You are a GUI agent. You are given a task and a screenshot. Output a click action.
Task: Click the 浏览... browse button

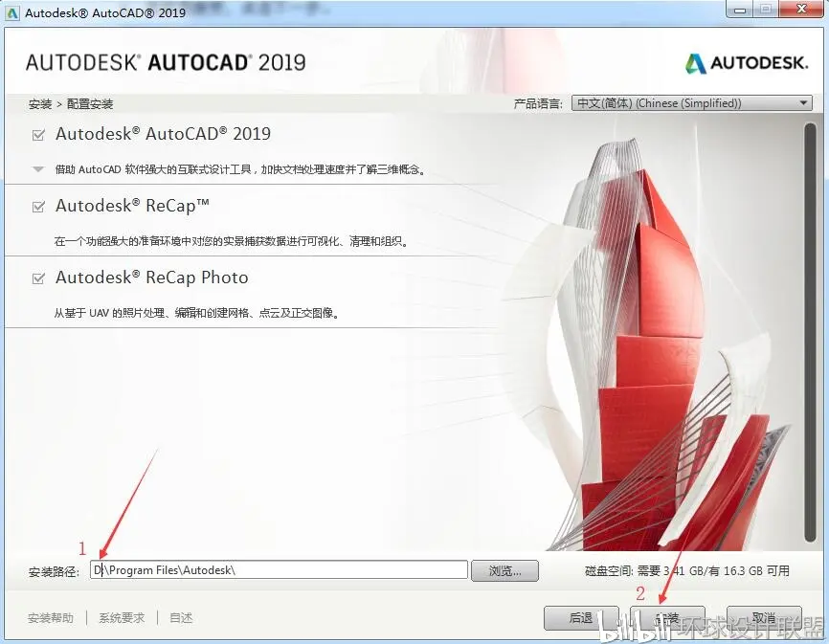point(504,570)
